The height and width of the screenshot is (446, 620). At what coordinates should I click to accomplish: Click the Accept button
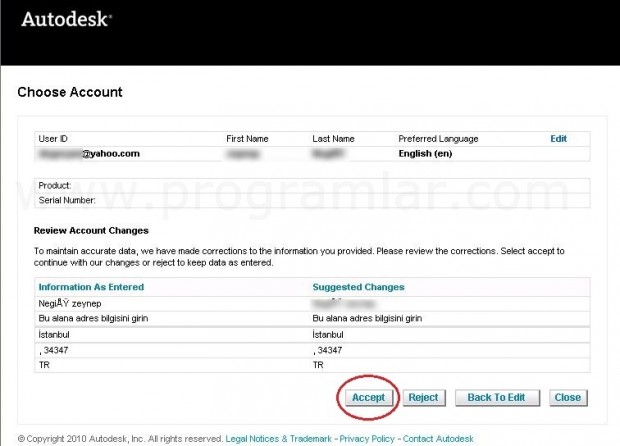(369, 397)
